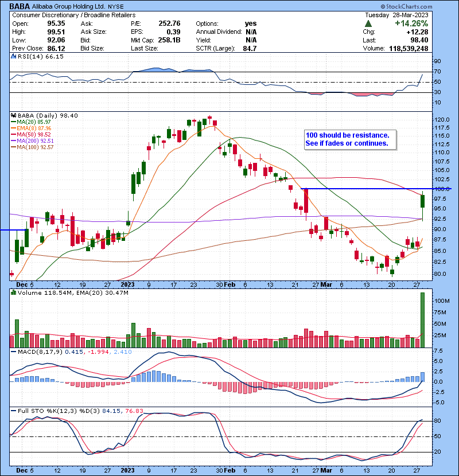Click the Options value yes
This screenshot has width=459, height=476.
pos(251,24)
